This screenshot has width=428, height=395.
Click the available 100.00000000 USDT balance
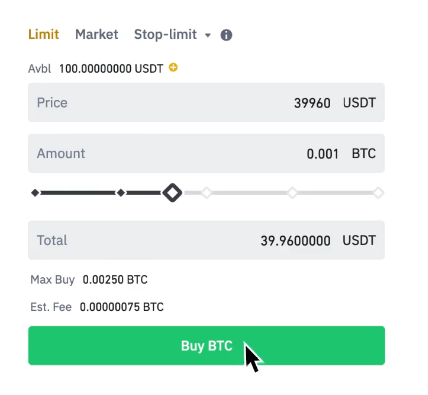coord(111,69)
